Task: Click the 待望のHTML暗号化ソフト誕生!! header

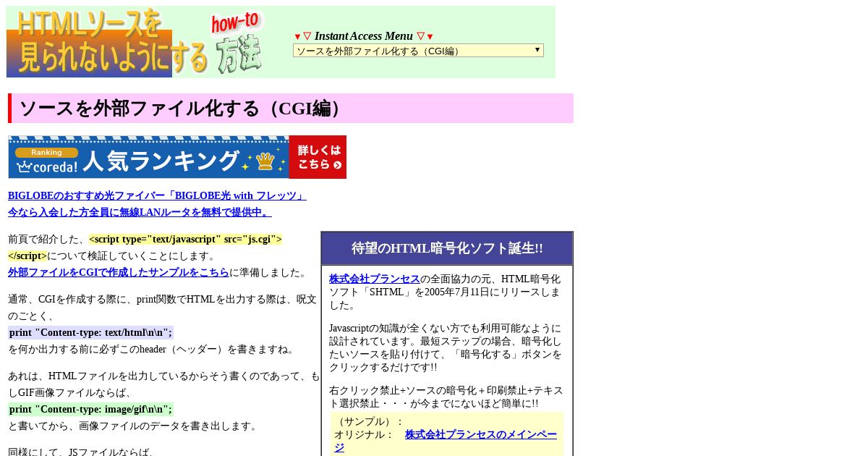Action: coord(447,248)
